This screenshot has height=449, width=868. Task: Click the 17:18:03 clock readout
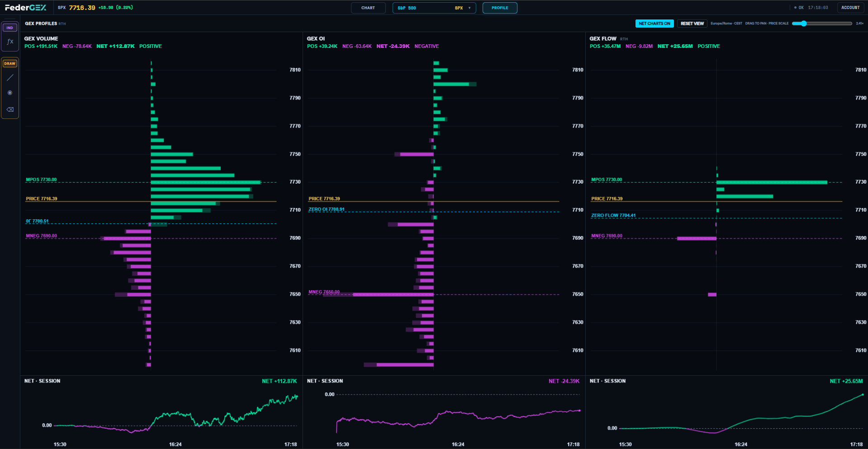coord(818,8)
